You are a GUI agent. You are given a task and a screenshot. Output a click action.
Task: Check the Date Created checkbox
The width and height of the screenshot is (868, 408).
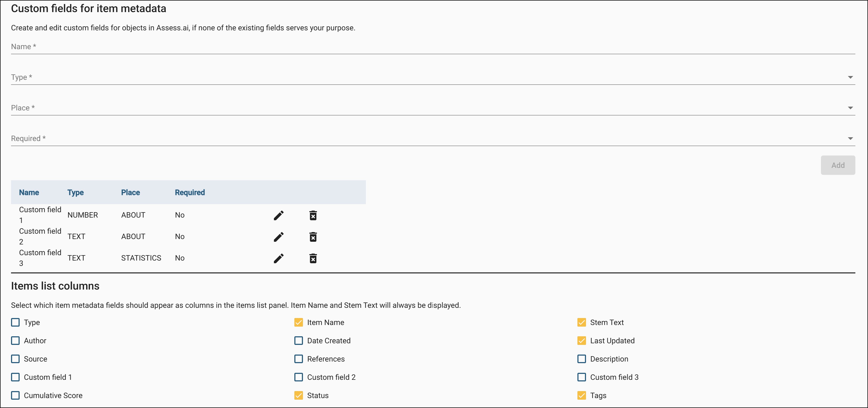299,341
